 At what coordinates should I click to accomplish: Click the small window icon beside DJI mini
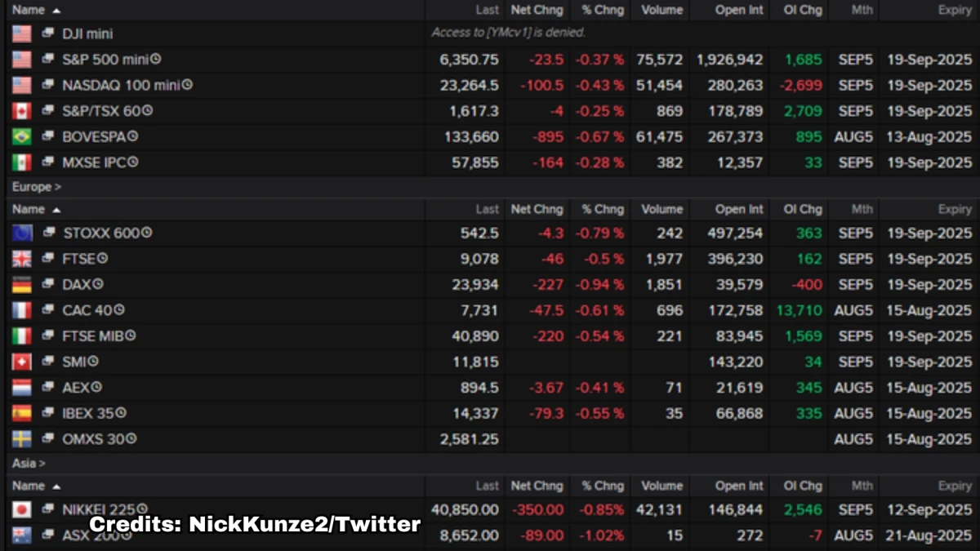[47, 33]
